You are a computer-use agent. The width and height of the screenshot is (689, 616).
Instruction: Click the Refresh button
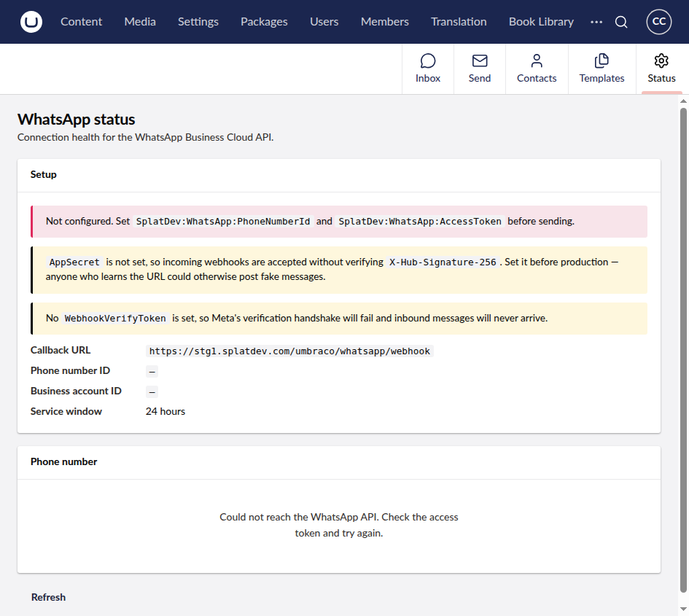[48, 598]
